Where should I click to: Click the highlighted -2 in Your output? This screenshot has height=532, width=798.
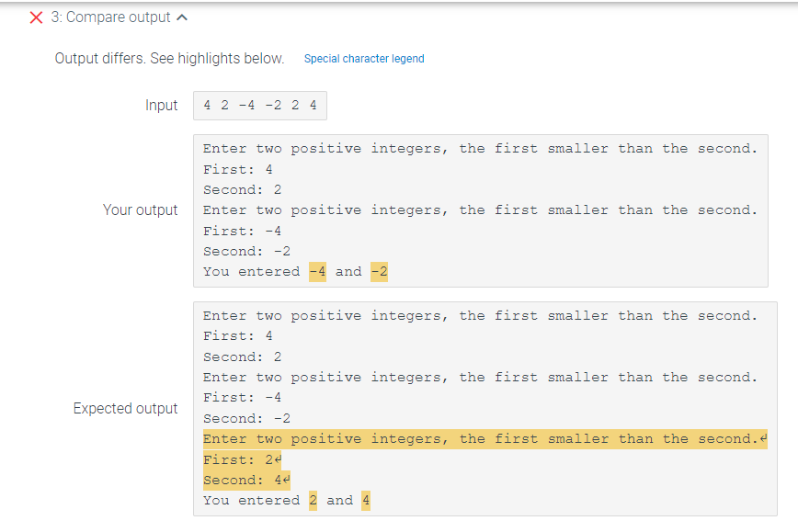coord(379,271)
